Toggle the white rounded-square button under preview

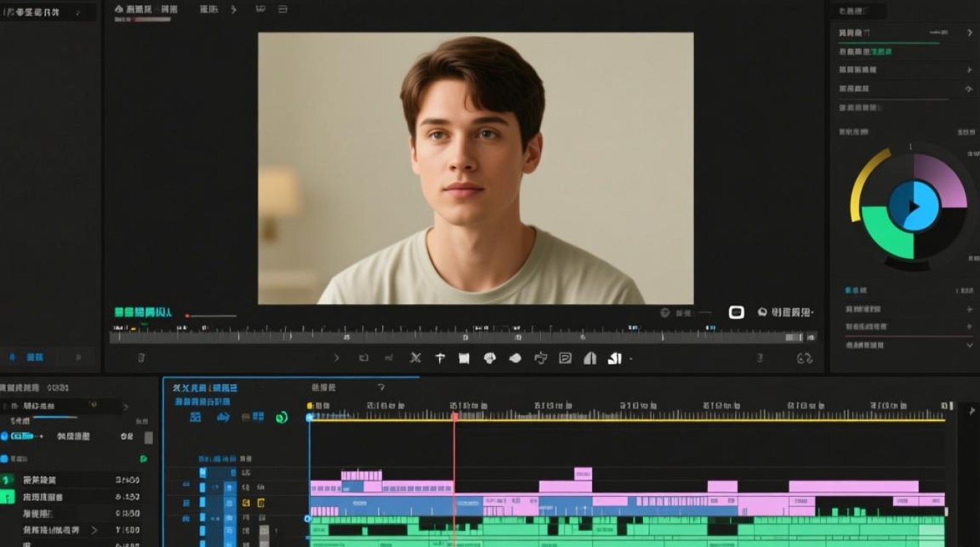click(x=736, y=312)
